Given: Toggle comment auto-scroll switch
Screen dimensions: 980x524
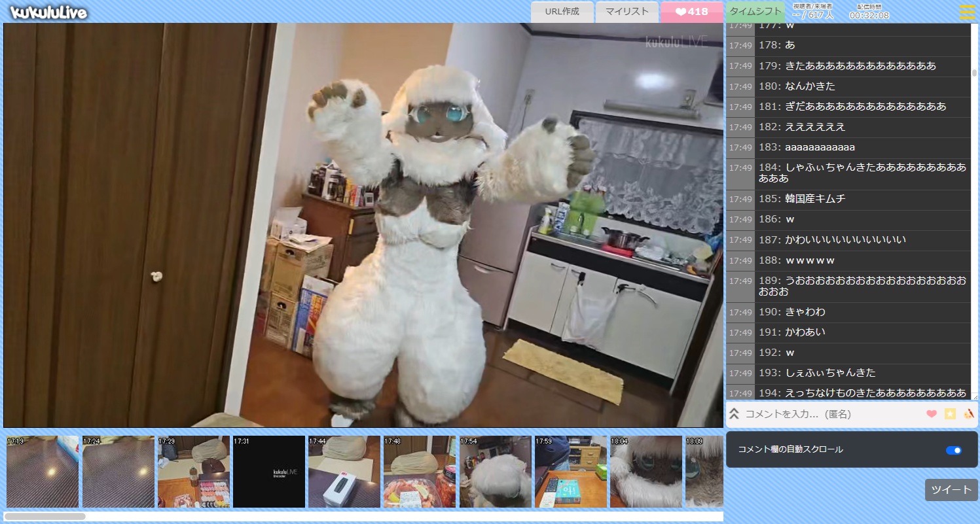Looking at the screenshot, I should point(954,450).
